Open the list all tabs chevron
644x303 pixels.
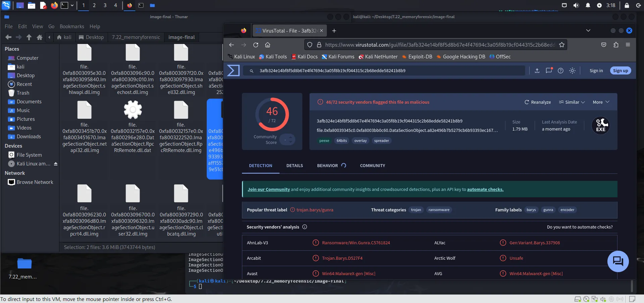[588, 31]
